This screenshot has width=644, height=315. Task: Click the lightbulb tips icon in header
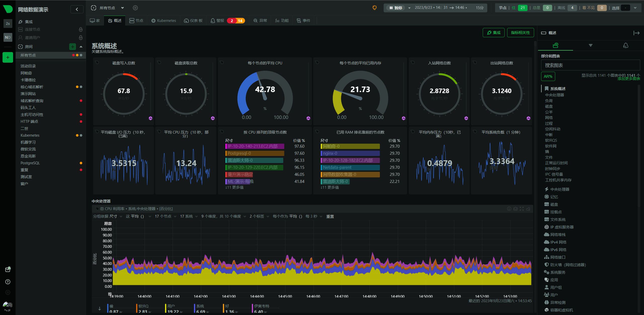(375, 8)
